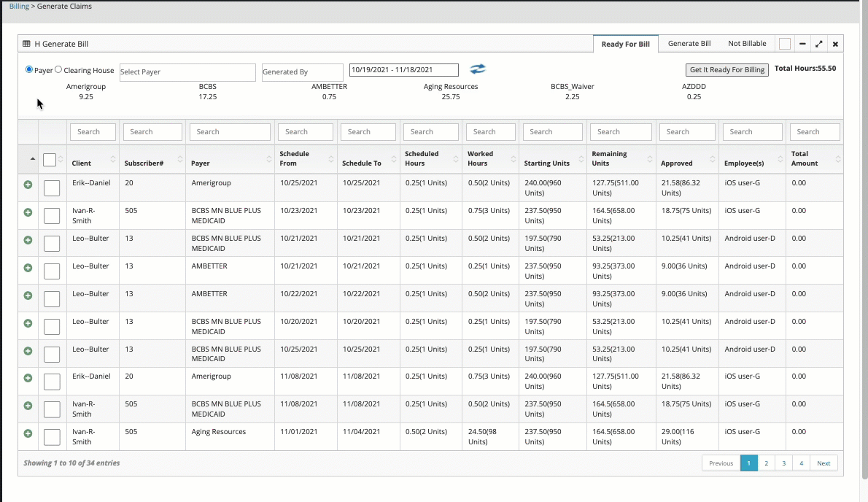Sort table by Payer column
This screenshot has width=868, height=502.
click(x=230, y=159)
